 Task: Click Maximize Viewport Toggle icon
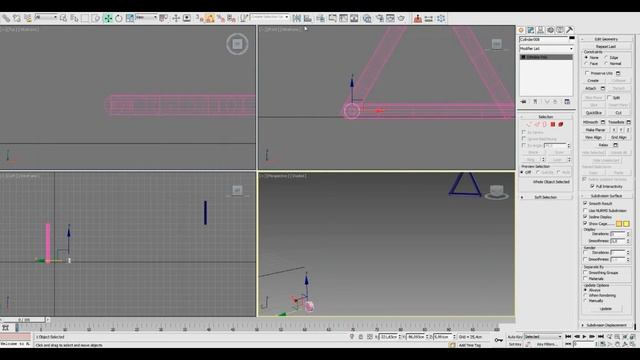[x=632, y=344]
